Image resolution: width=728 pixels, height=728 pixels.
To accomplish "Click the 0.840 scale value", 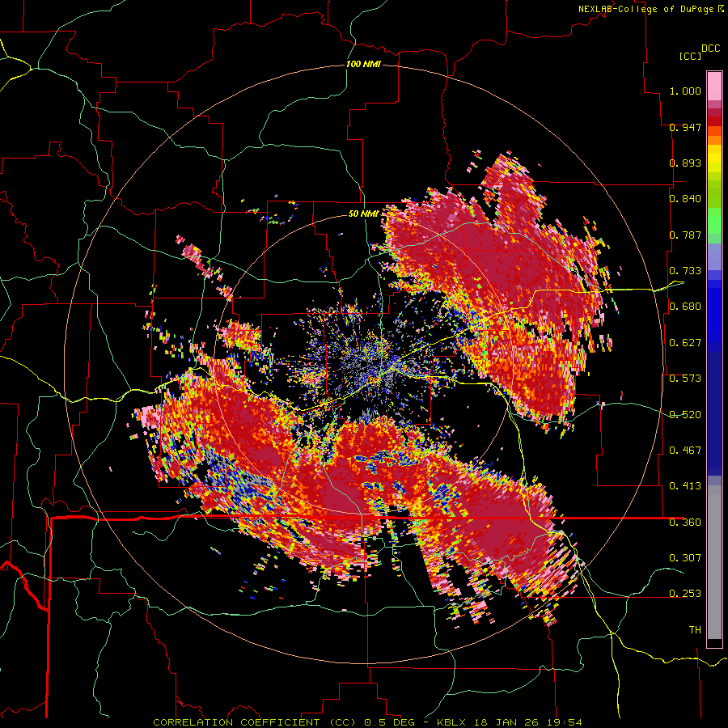I will pyautogui.click(x=685, y=199).
